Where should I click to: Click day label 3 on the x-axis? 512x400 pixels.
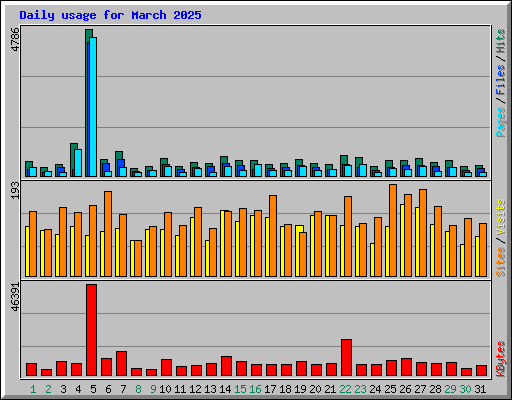click(x=63, y=389)
